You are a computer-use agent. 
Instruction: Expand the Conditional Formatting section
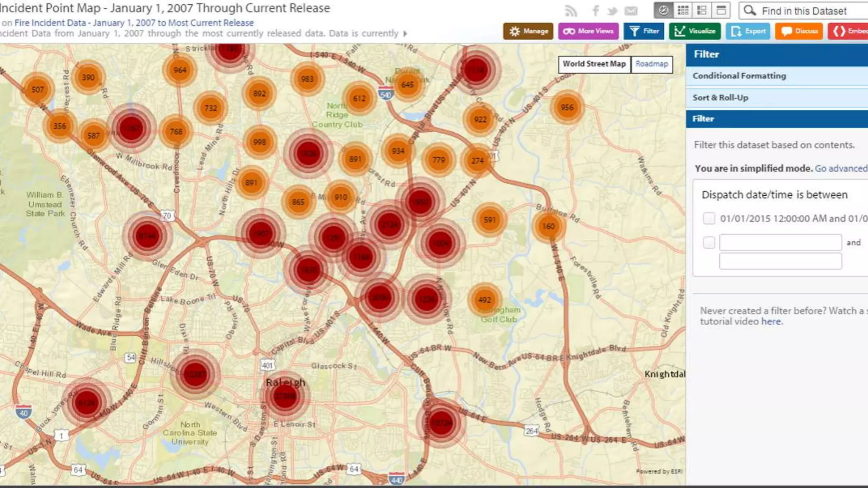739,76
